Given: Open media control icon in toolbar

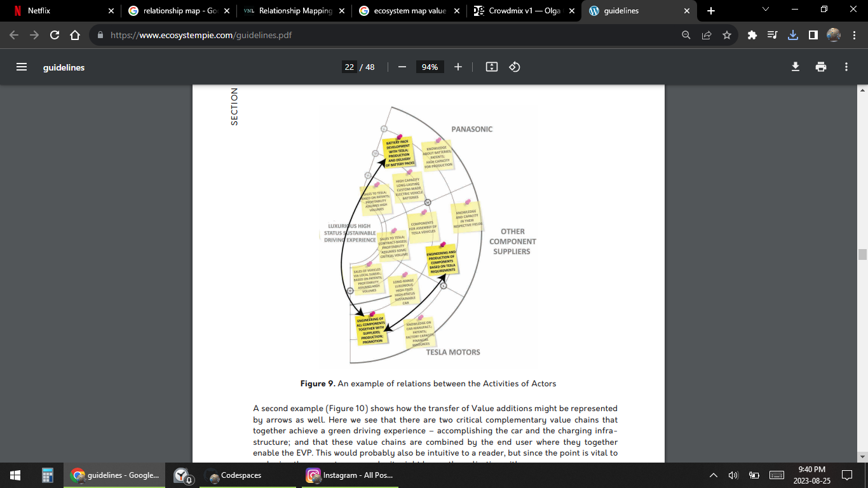Looking at the screenshot, I should 773,36.
